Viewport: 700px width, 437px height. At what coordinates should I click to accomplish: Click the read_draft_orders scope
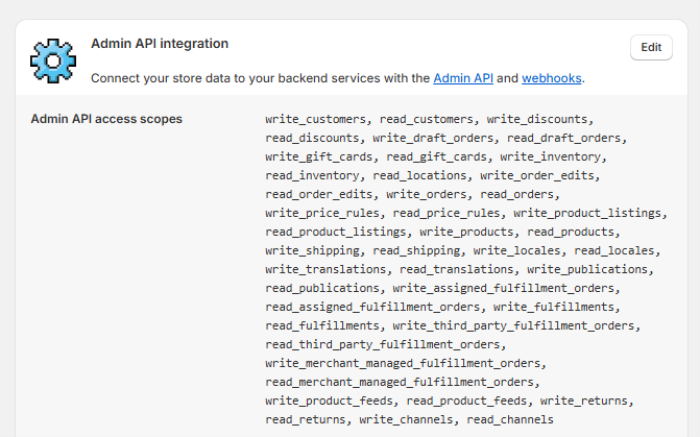pos(565,138)
